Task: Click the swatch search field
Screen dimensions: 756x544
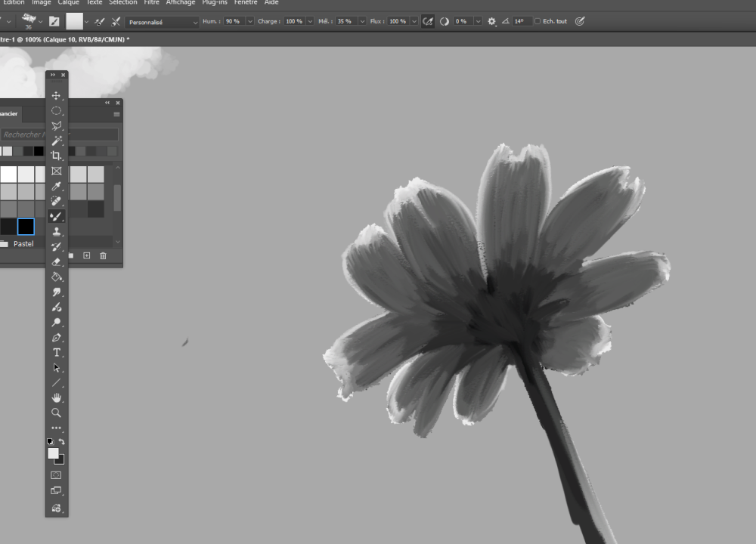Action: coord(59,134)
